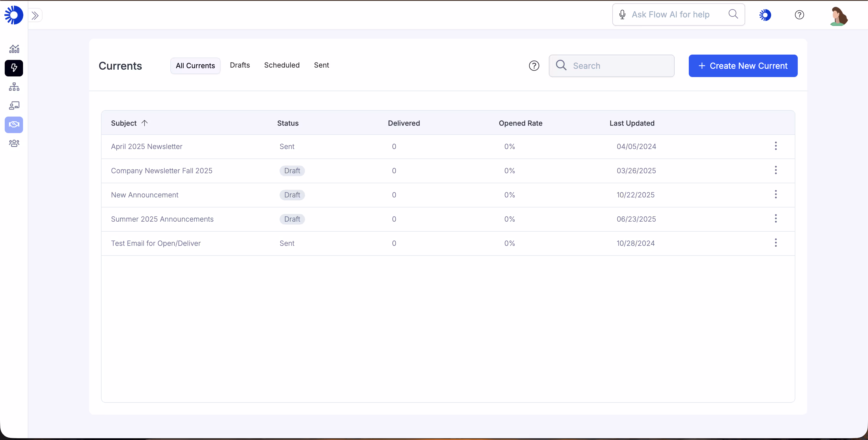This screenshot has height=440, width=868.
Task: Open the people group icon at sidebar bottom
Action: [14, 143]
